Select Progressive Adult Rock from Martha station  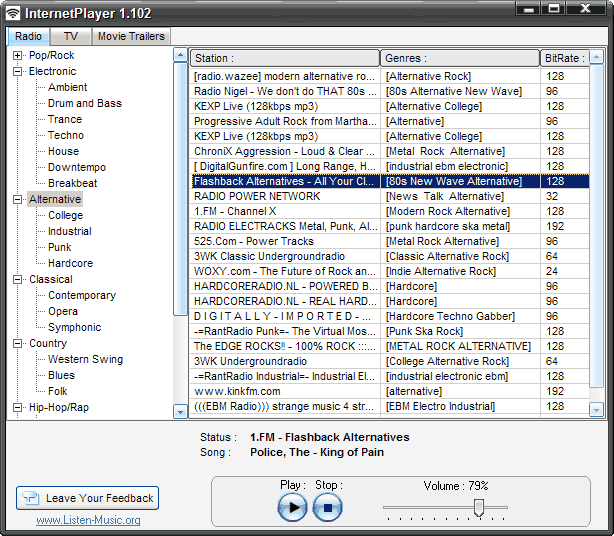coord(390,121)
